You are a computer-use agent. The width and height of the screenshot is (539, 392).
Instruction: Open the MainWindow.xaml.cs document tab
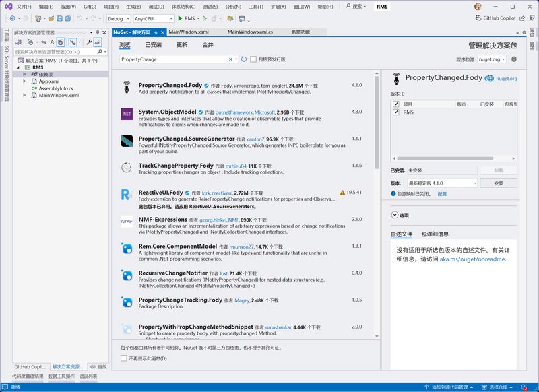(x=250, y=32)
